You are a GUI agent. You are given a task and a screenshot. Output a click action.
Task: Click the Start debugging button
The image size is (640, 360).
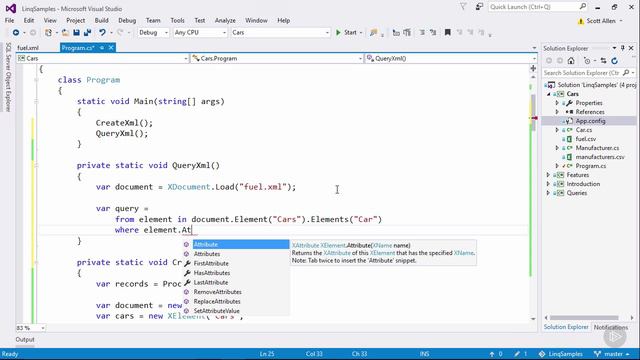point(346,32)
